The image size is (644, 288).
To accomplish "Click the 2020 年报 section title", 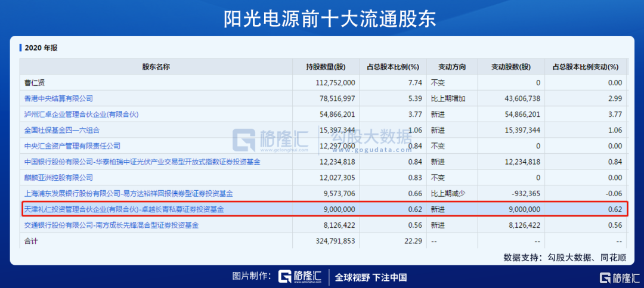I will 41,48.
